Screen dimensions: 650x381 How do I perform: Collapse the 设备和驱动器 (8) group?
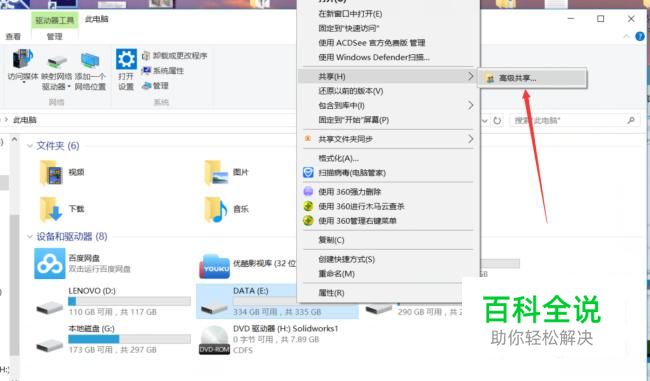coord(29,237)
